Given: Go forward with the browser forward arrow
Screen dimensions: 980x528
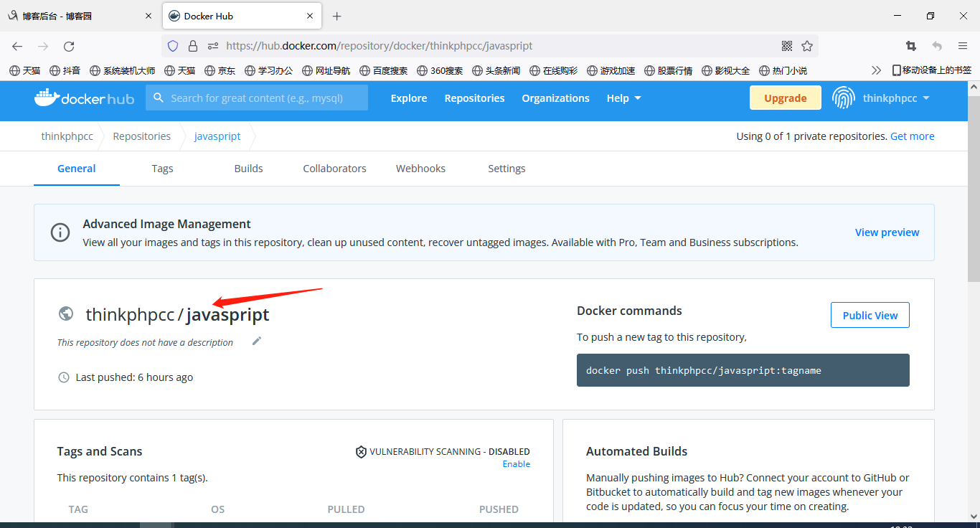Looking at the screenshot, I should 43,46.
